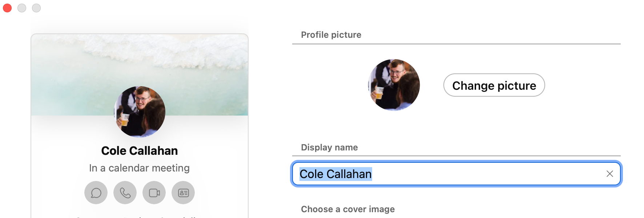Clear the Display name field with the X
The image size is (644, 218).
click(x=609, y=174)
